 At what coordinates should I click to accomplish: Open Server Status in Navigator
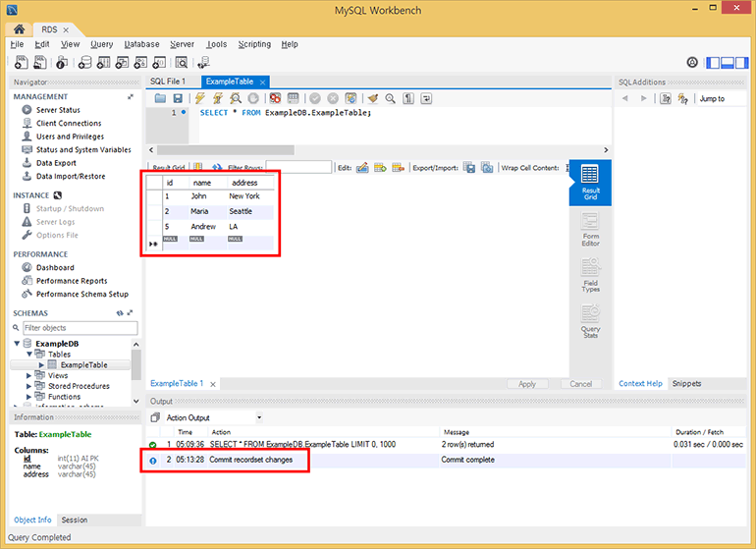58,110
